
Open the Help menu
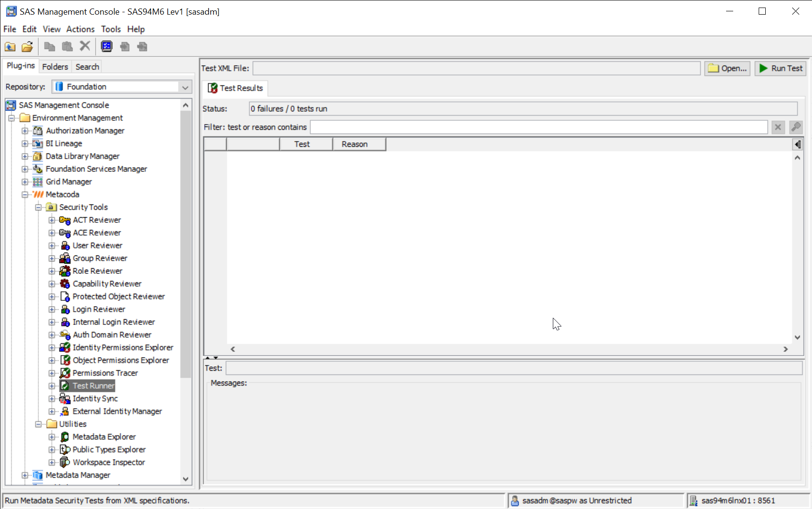pyautogui.click(x=136, y=29)
